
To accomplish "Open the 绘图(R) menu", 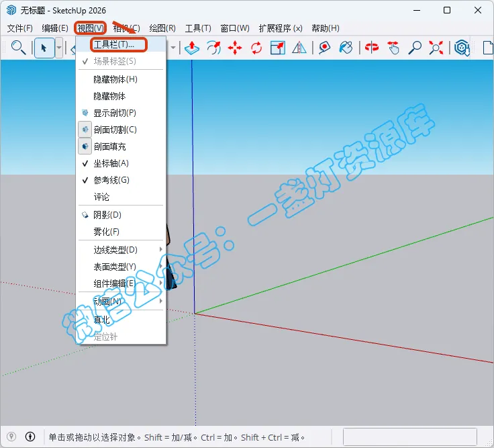I will coord(162,28).
